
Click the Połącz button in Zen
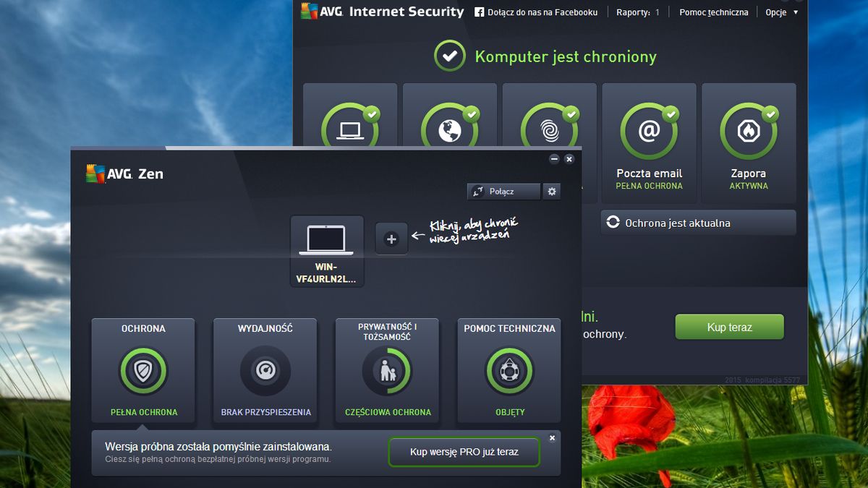[x=504, y=191]
